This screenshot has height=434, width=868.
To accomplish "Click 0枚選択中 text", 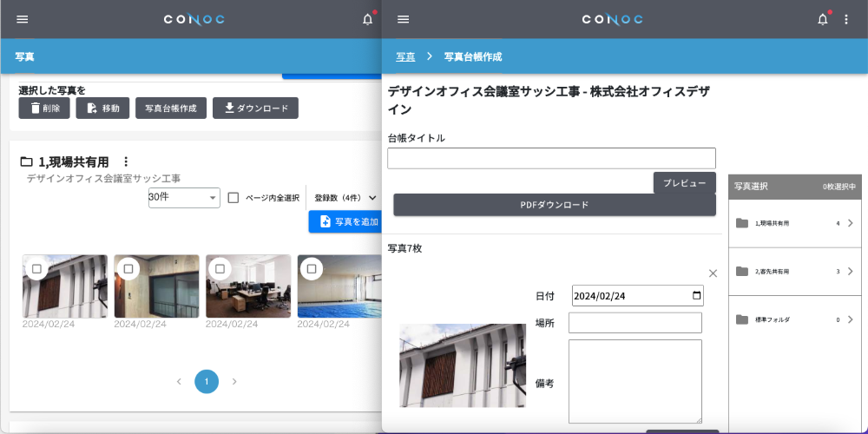I will click(838, 187).
